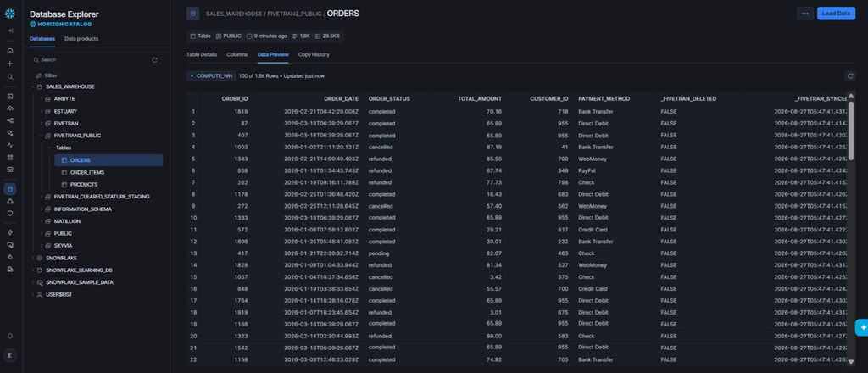The height and width of the screenshot is (373, 868).
Task: Open the sparkle AI icon in the nav rail
Action: coord(10,133)
